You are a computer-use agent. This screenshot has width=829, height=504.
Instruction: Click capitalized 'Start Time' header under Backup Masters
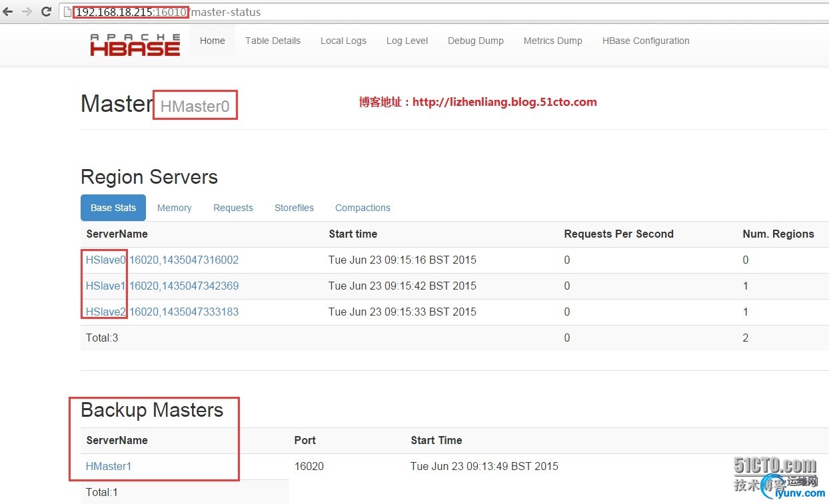[x=436, y=440]
